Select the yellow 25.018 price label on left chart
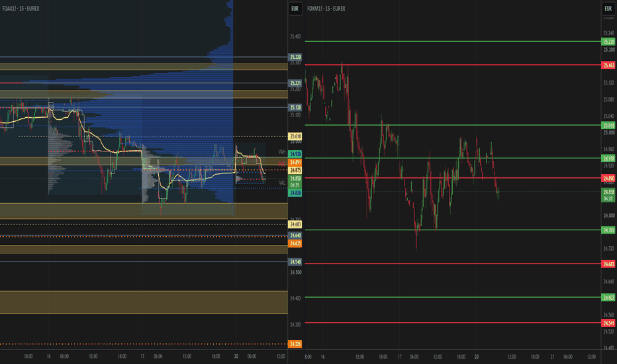617x364 pixels. [x=295, y=136]
